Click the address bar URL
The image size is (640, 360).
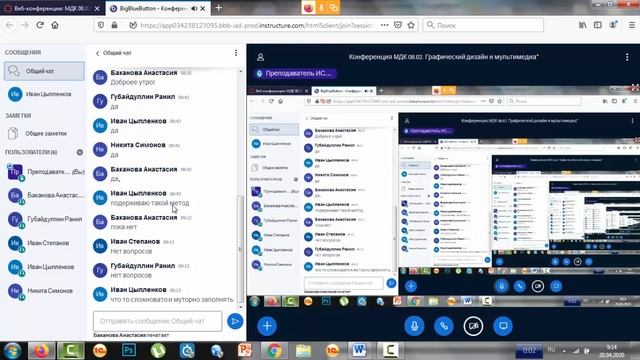(256, 25)
